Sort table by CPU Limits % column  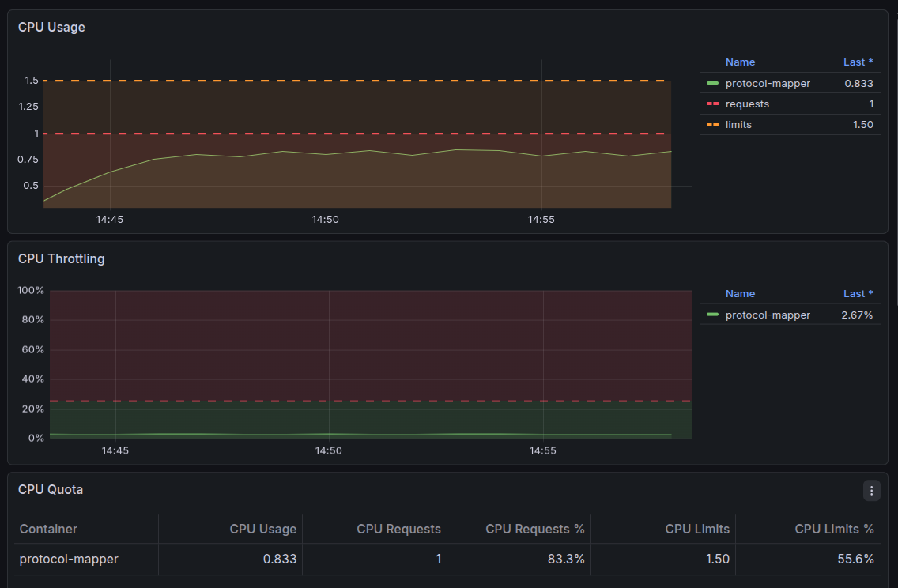coord(834,529)
